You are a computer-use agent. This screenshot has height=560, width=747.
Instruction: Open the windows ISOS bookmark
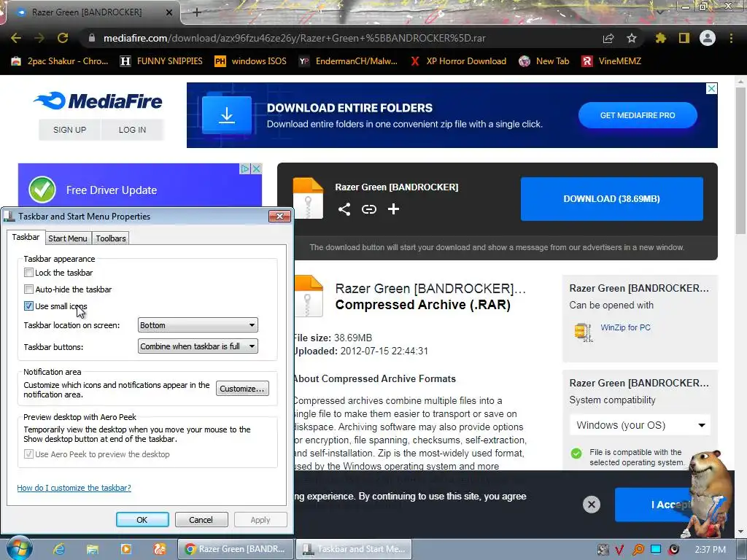click(251, 61)
